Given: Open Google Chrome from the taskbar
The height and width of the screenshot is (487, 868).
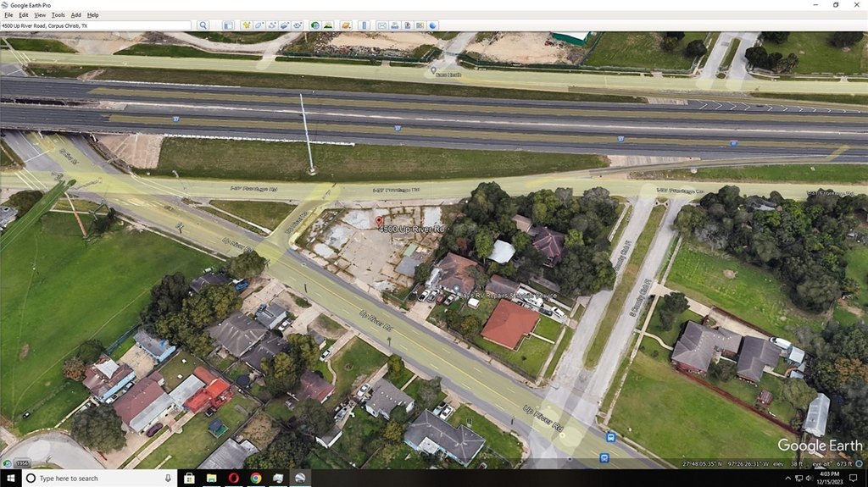Looking at the screenshot, I should coord(256,479).
